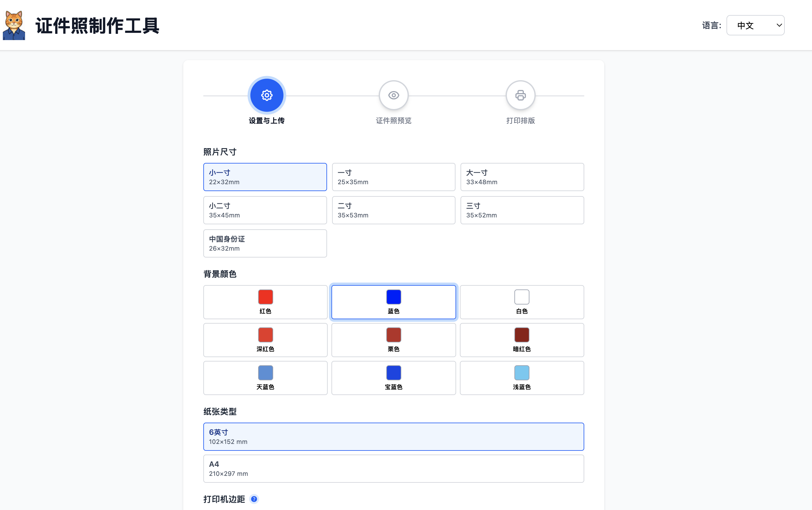812x510 pixels.
Task: Choose the 中国身份证 photo size
Action: (x=265, y=243)
